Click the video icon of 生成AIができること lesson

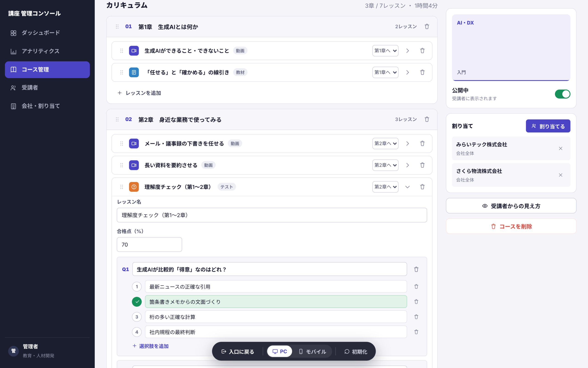click(134, 51)
